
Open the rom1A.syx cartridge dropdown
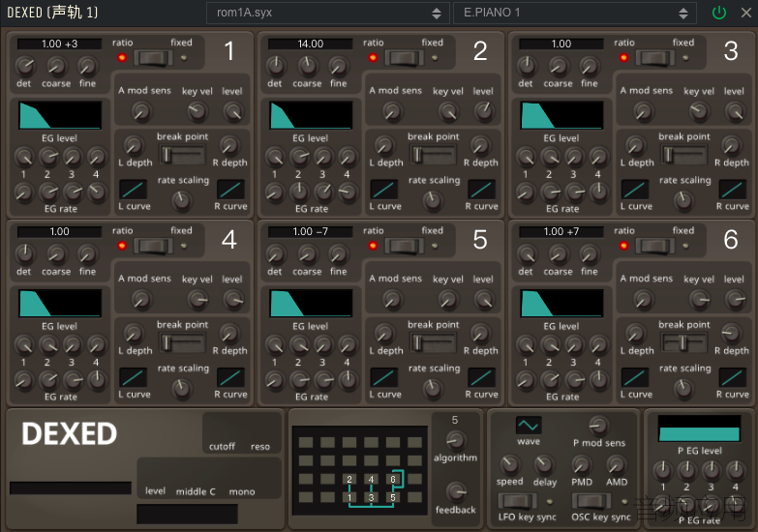click(327, 13)
